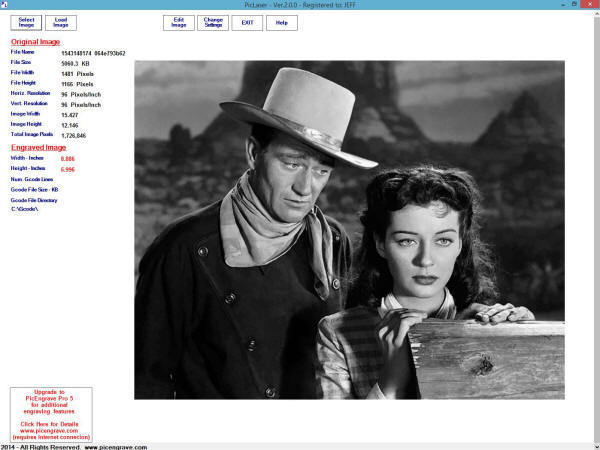This screenshot has height=450, width=600.
Task: Minimize the PicLaser window
Action: pos(563,4)
